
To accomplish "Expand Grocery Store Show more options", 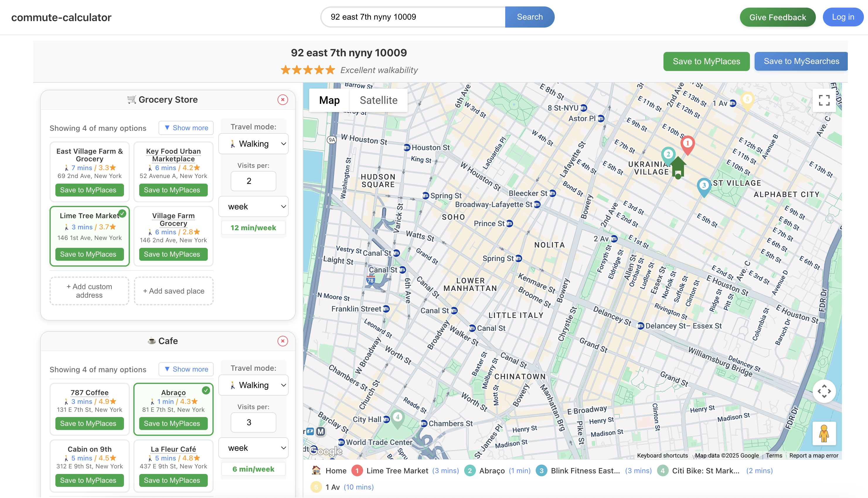I will click(x=186, y=128).
